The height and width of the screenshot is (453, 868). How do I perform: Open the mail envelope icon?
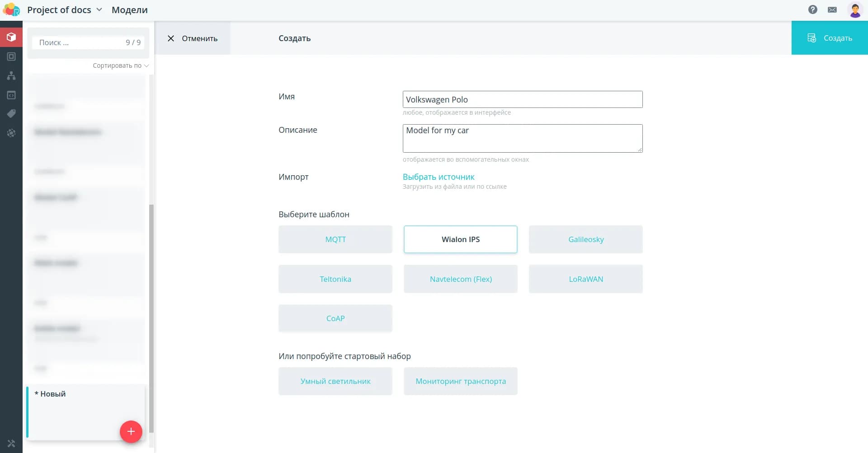tap(832, 9)
